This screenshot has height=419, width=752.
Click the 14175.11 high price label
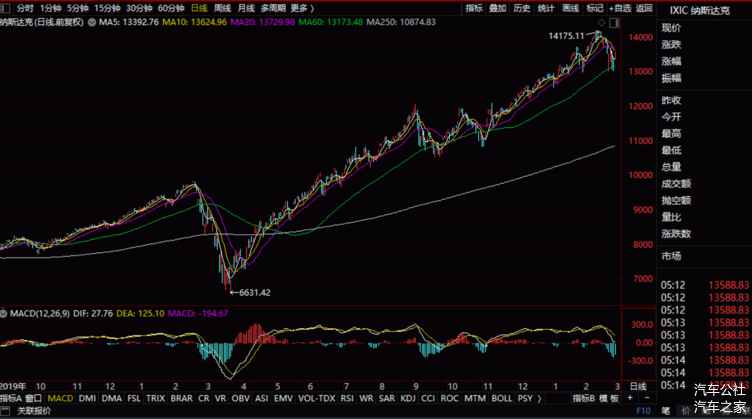tap(566, 36)
